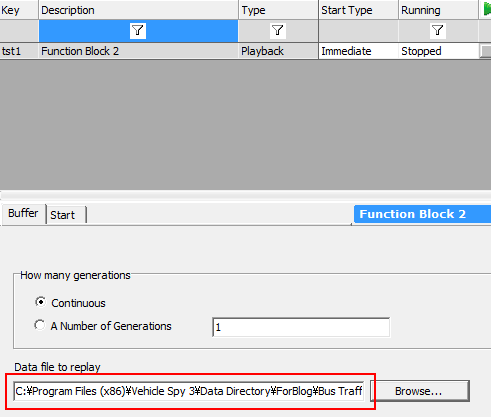This screenshot has width=491, height=417.
Task: Click the green start icon in header
Action: pyautogui.click(x=487, y=10)
